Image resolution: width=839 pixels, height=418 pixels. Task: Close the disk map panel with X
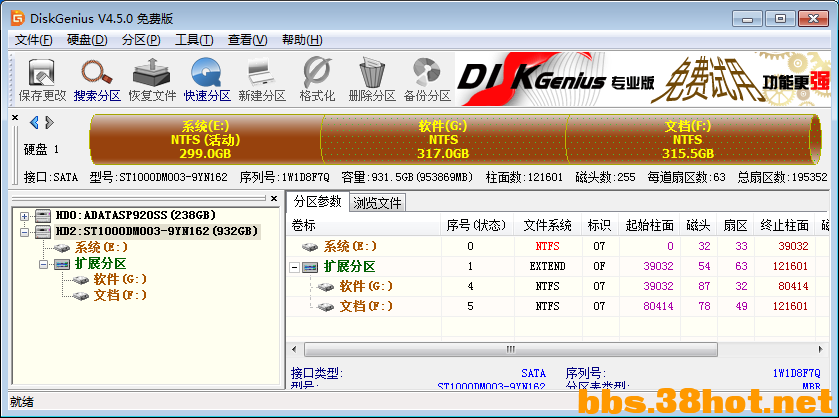click(15, 117)
